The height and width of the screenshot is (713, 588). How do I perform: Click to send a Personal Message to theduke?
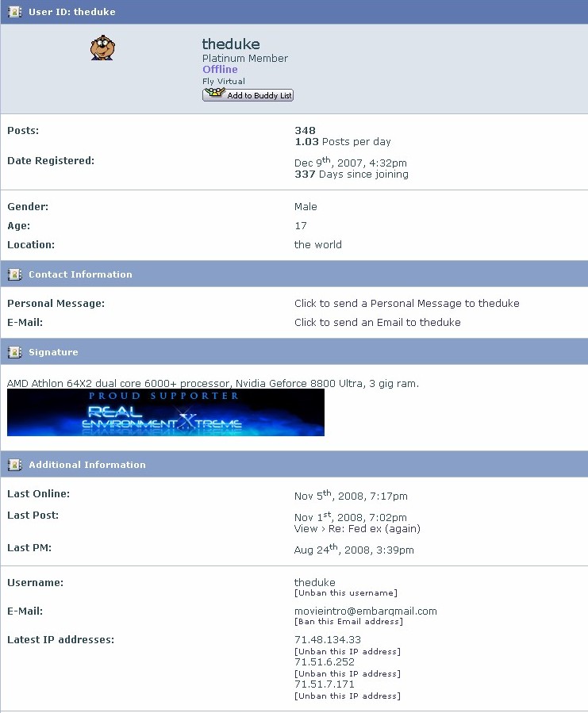(406, 303)
